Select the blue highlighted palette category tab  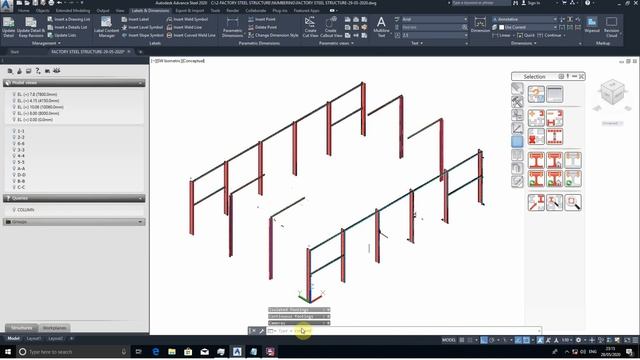coord(517,142)
